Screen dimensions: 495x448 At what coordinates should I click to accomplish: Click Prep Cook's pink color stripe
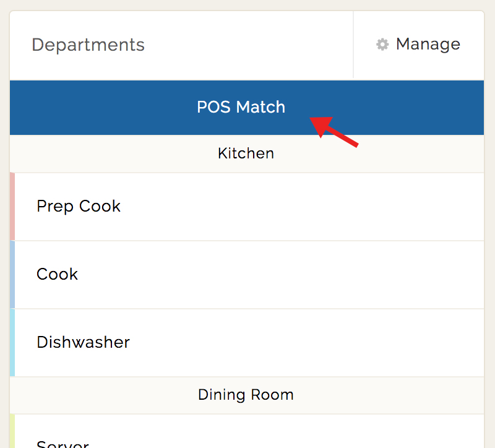[x=12, y=207]
